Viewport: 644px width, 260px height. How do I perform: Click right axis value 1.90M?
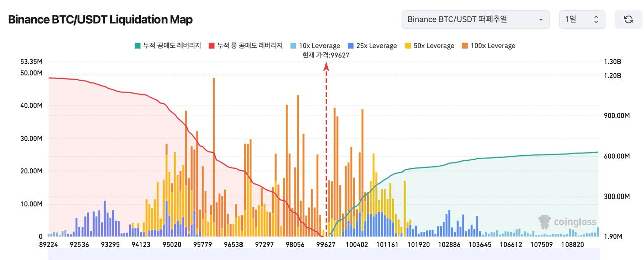click(x=613, y=237)
